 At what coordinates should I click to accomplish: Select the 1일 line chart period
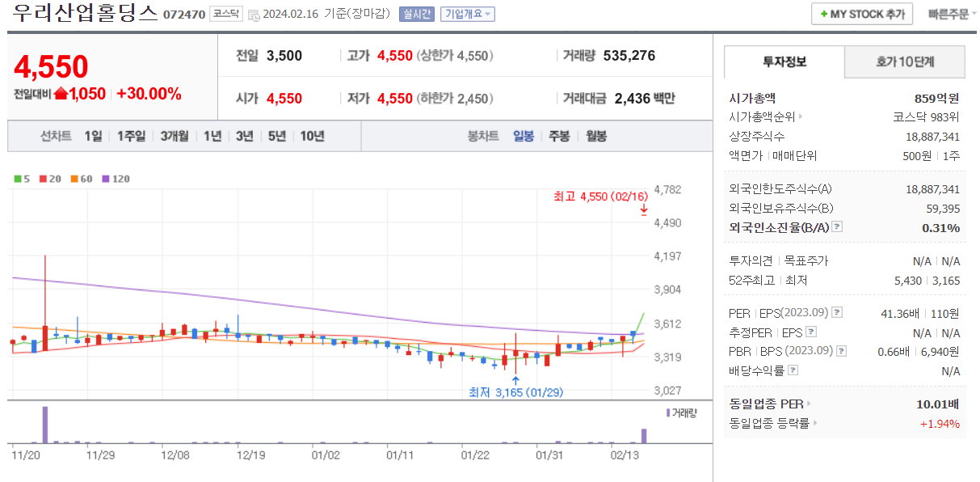93,136
